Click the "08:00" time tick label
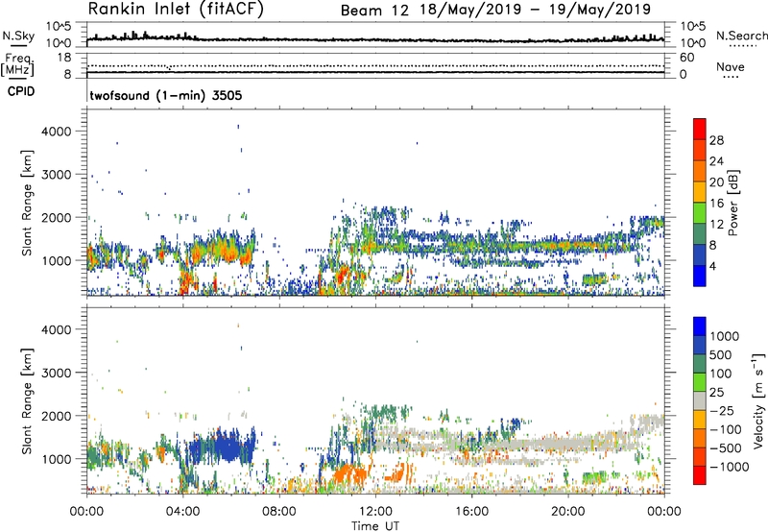 pyautogui.click(x=279, y=512)
